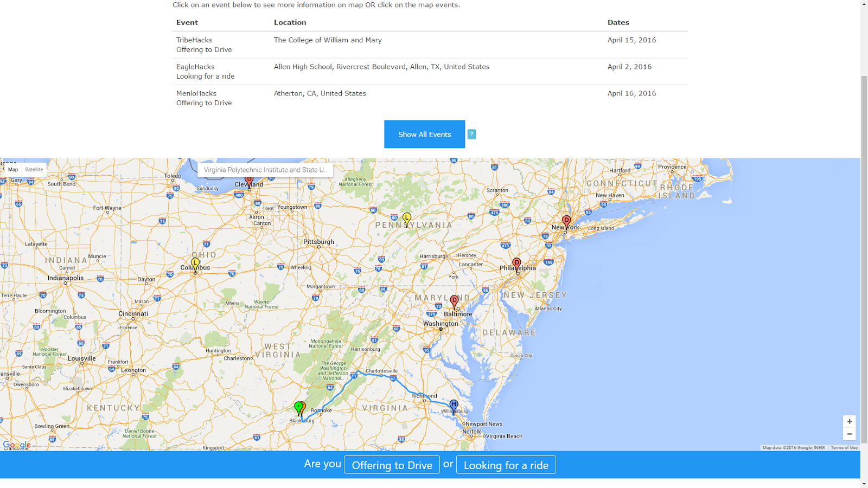Switch map to Satellite view
This screenshot has height=488, width=868.
click(34, 170)
